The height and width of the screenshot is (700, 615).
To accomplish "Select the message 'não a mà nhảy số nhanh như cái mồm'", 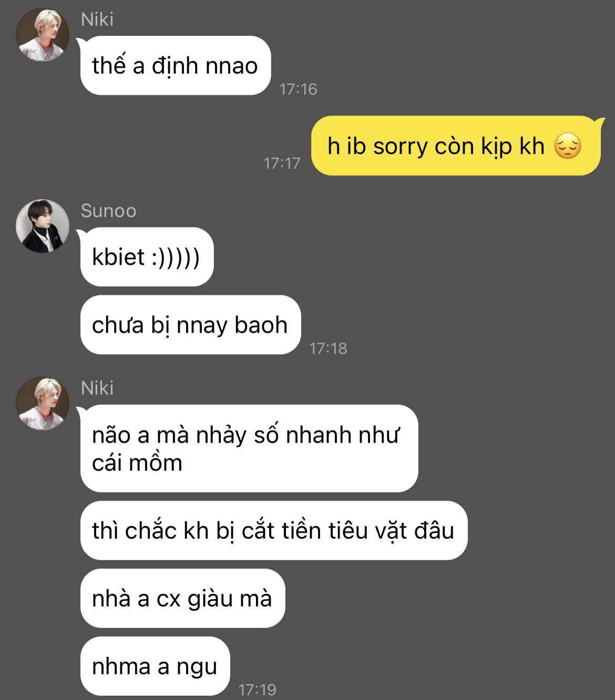I will point(249,448).
